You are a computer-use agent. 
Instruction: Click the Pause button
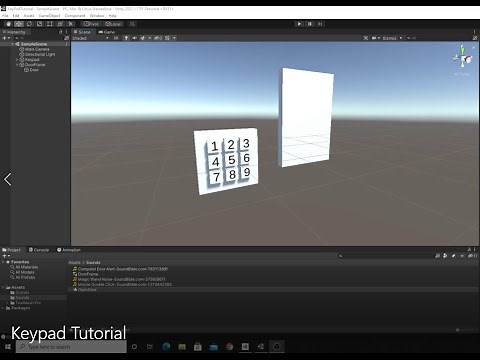310,24
